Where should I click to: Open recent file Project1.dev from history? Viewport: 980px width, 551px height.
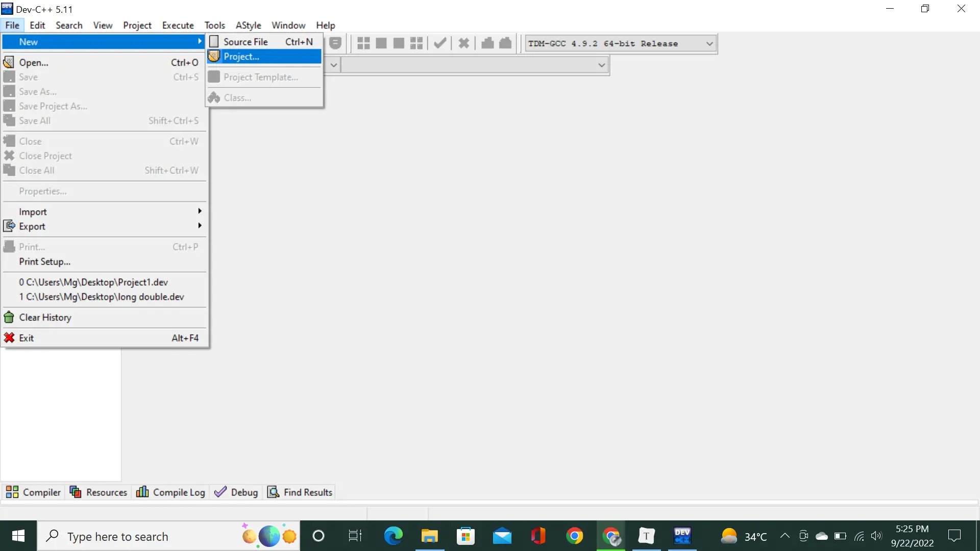click(93, 282)
